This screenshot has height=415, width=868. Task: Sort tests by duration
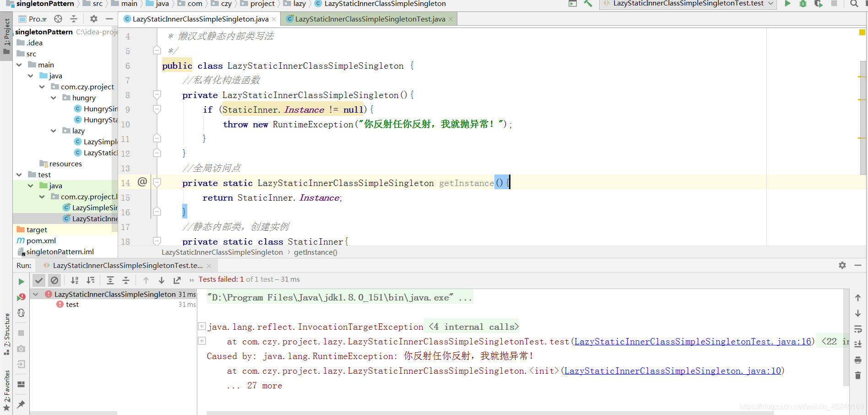91,280
